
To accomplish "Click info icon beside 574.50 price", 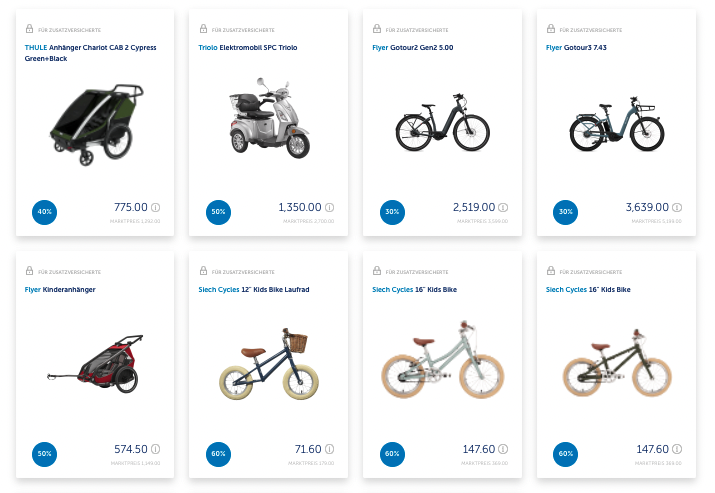I will [x=156, y=450].
